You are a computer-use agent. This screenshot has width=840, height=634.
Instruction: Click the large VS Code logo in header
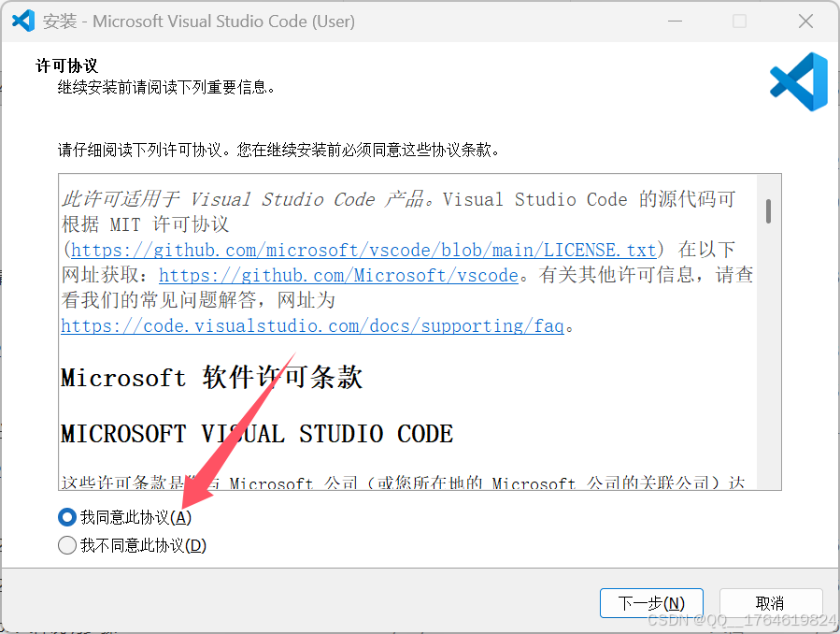pyautogui.click(x=799, y=81)
